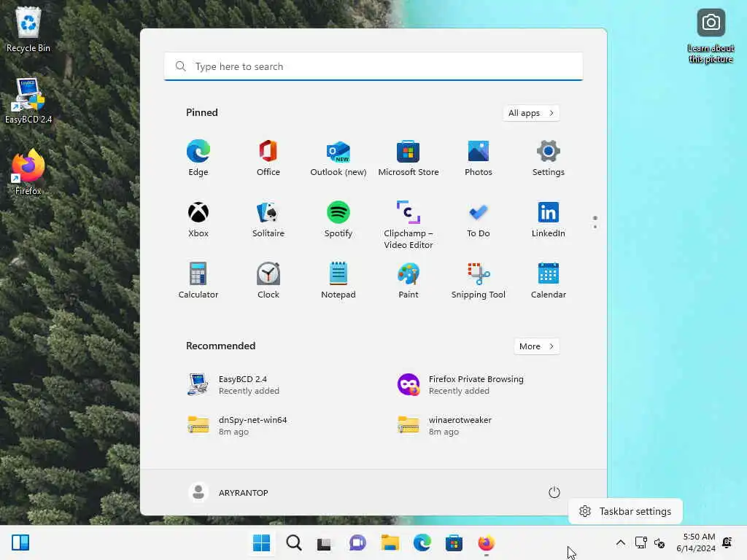Open Outlook (new) app
The height and width of the screenshot is (560, 747).
(x=338, y=158)
